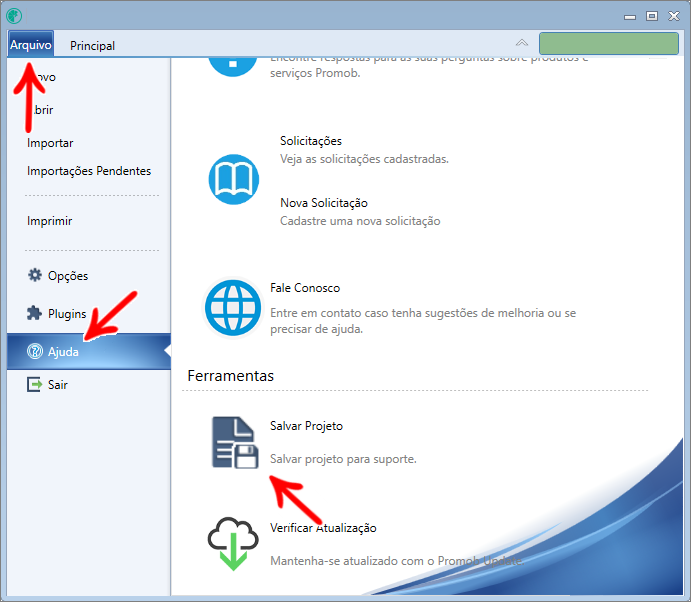The height and width of the screenshot is (602, 691).
Task: Click the Plugins puzzle piece icon
Action: tap(34, 313)
